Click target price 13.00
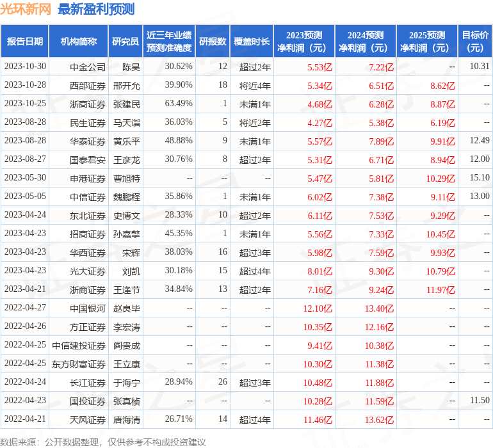The image size is (493, 448). [x=480, y=196]
